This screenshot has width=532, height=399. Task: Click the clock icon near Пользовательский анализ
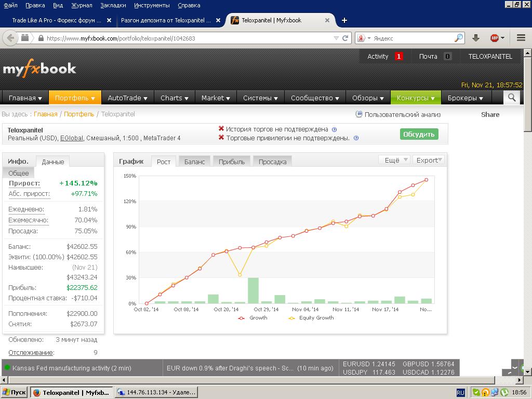coord(358,114)
